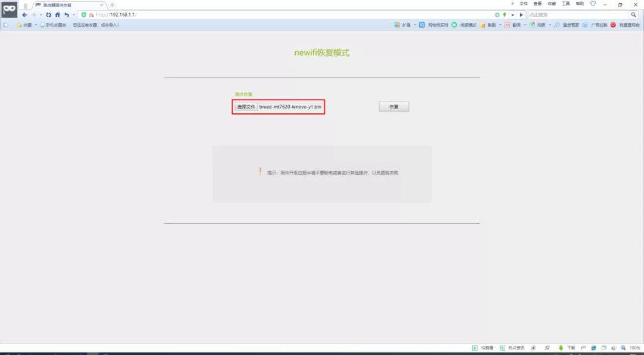The height and width of the screenshot is (355, 644).
Task: Open the 文件 menu
Action: [x=524, y=4]
